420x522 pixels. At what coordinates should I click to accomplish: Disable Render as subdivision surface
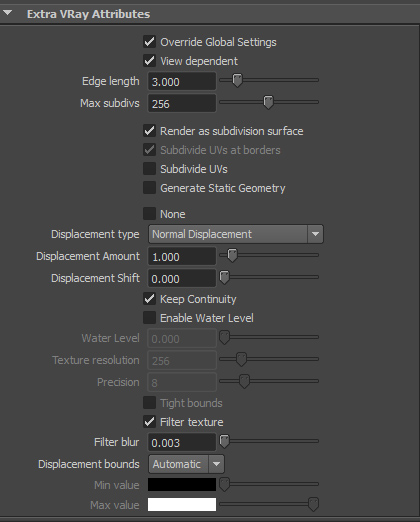tap(149, 131)
